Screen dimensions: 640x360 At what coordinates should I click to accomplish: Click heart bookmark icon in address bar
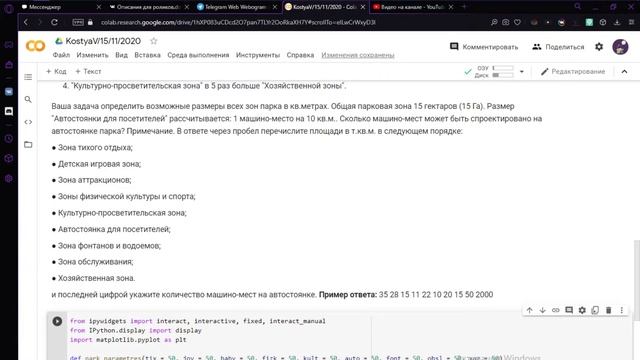pos(517,22)
